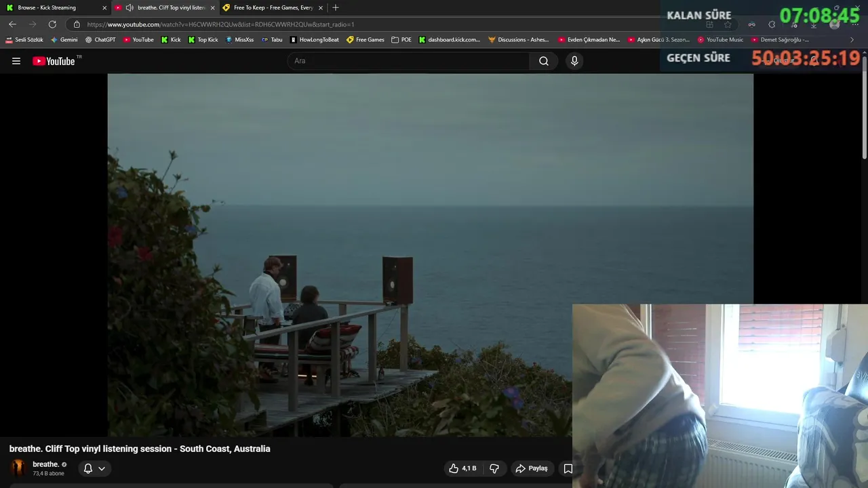This screenshot has height=488, width=868.
Task: Open breathe. channel name link
Action: (x=45, y=464)
